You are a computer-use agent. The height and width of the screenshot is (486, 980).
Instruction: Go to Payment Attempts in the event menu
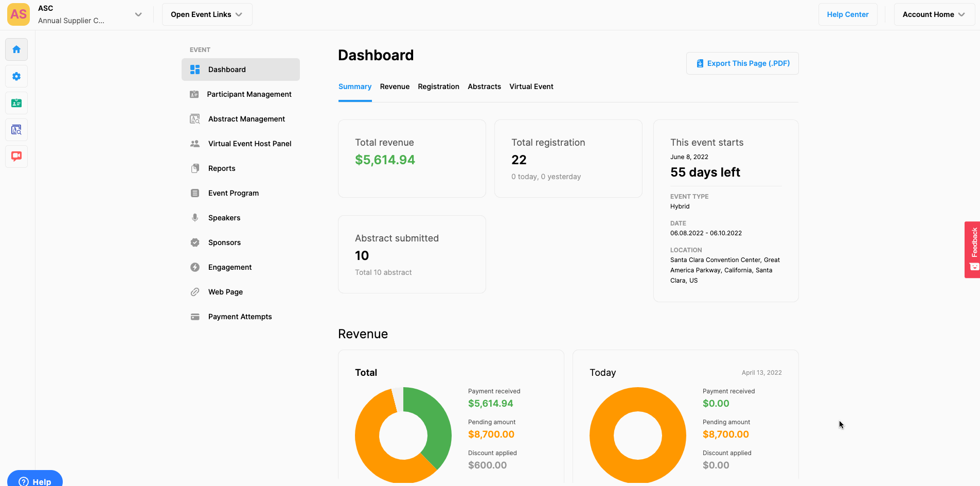tap(240, 317)
